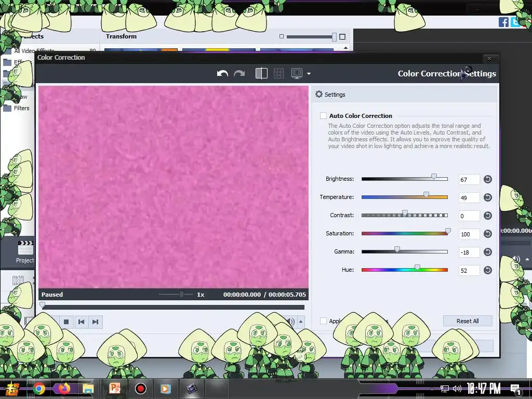The image size is (532, 399).
Task: Adjust the Contrast slider
Action: tap(404, 215)
